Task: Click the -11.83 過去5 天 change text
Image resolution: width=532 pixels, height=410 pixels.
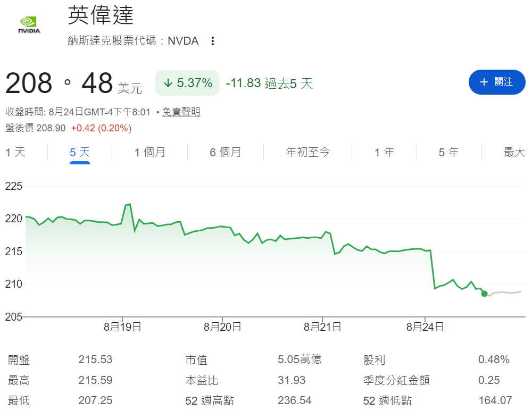Action: (x=269, y=83)
